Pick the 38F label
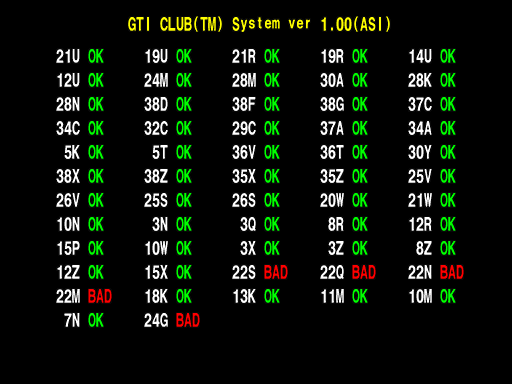This screenshot has width=512, height=384. [x=244, y=104]
